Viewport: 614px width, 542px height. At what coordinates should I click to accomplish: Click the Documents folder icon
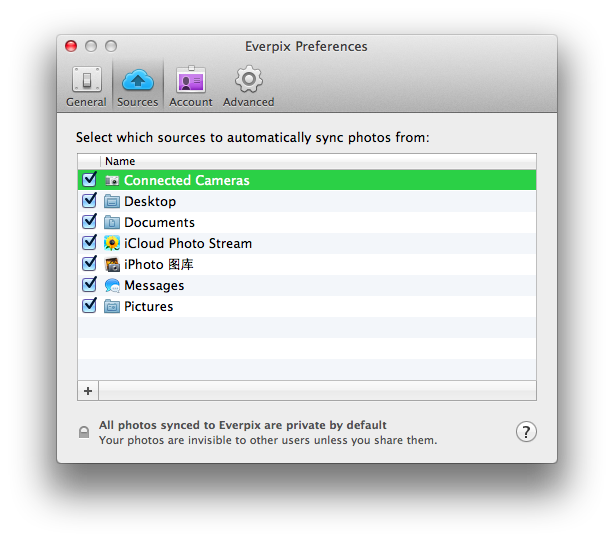pos(112,222)
